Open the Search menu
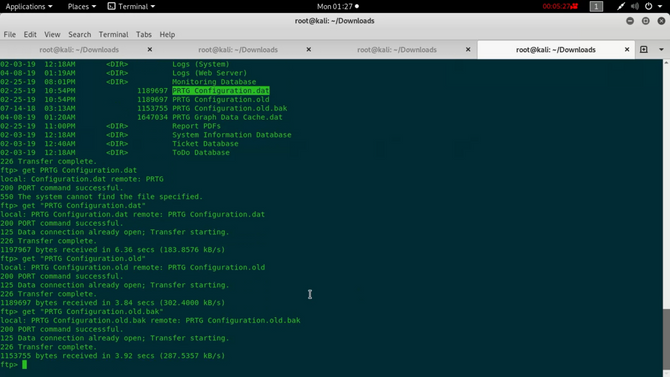Screen dimensions: 670x377 click(x=79, y=35)
